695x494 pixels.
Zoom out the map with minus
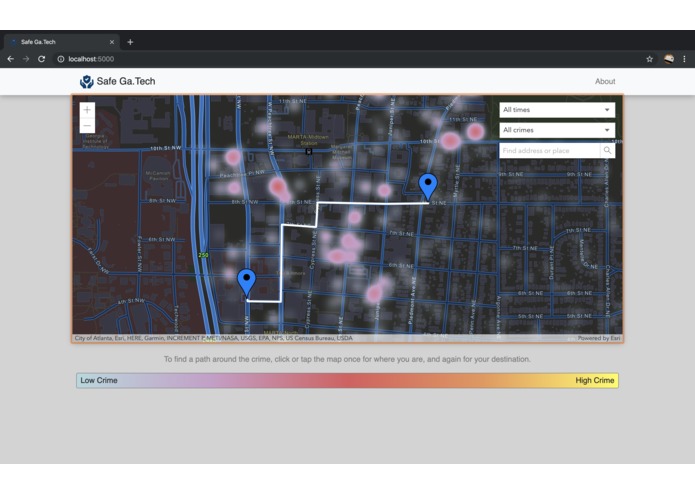click(87, 125)
